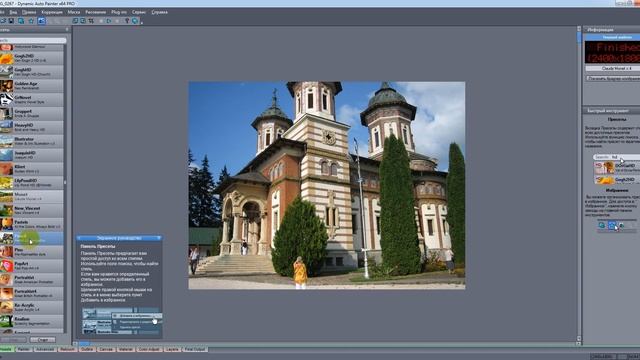Open the Сервис menu
Image resolution: width=640 pixels, height=360 pixels.
click(139, 12)
